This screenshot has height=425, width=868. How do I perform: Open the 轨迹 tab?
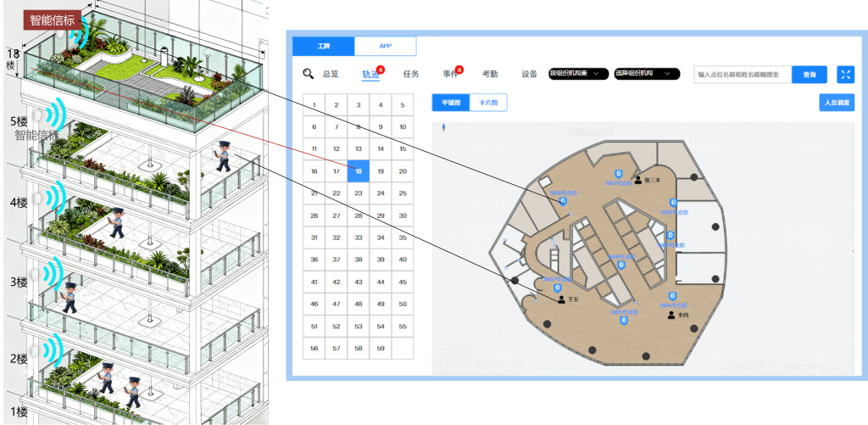coord(371,75)
